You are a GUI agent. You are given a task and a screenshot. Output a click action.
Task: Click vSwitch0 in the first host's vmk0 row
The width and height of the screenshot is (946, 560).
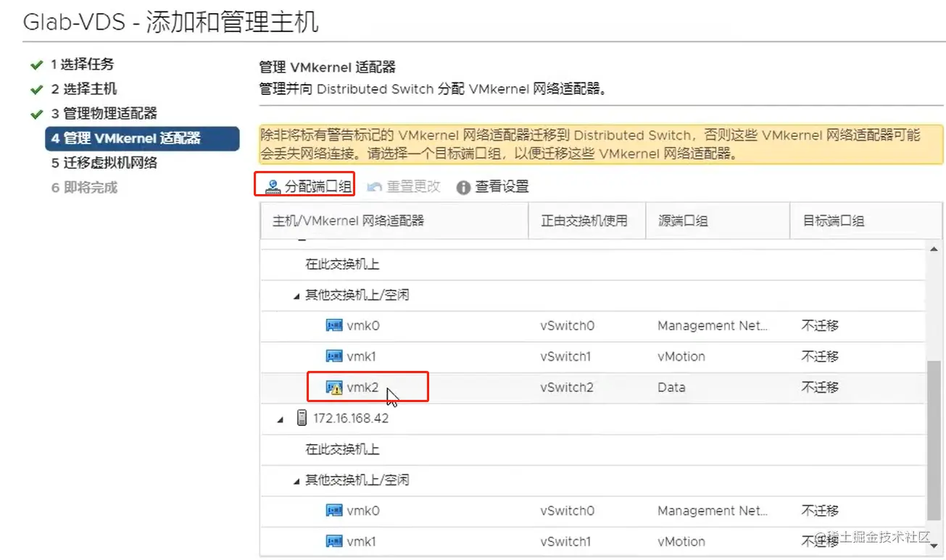pyautogui.click(x=567, y=326)
